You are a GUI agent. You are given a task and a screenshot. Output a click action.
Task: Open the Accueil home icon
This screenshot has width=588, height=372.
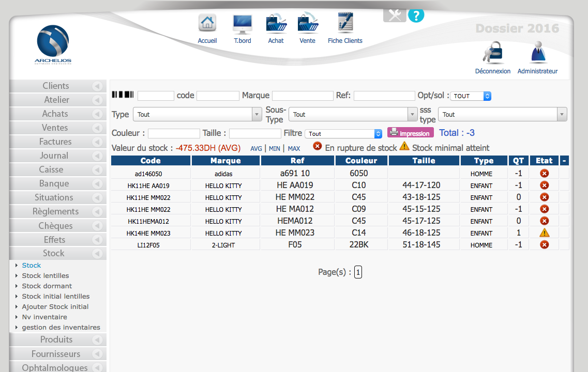point(207,24)
